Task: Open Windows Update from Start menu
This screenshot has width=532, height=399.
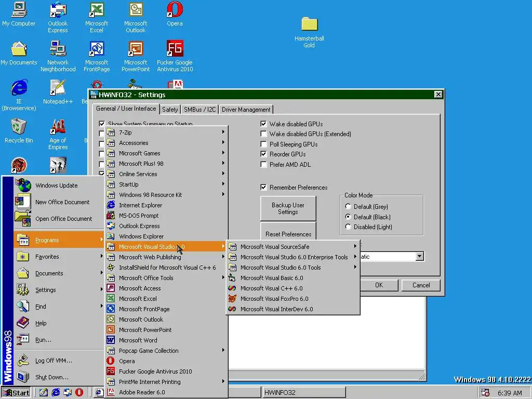Action: (x=59, y=185)
